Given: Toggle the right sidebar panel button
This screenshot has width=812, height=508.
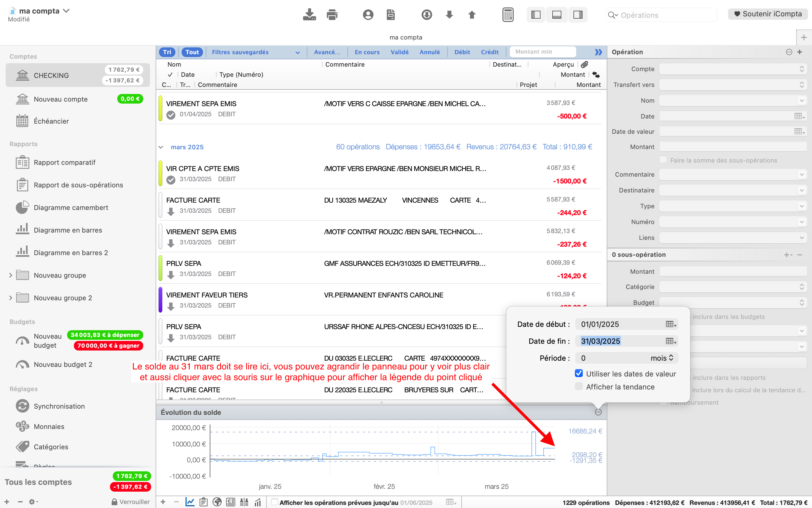Looking at the screenshot, I should (577, 15).
